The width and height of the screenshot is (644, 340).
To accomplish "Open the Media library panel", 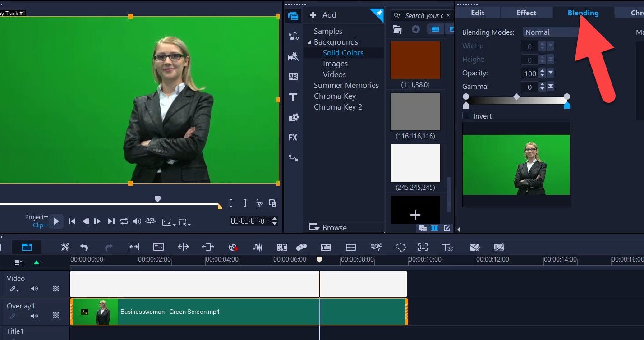I will pos(293,15).
